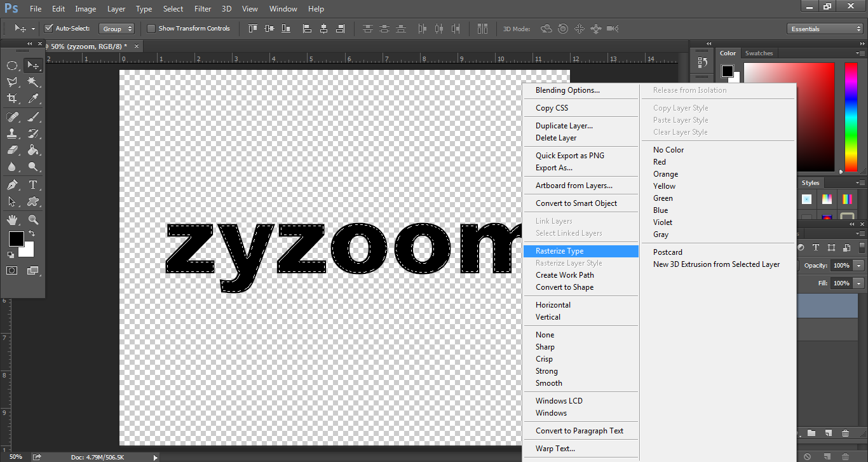Select the Magic Wand tool
Viewport: 868px width, 462px height.
(33, 82)
